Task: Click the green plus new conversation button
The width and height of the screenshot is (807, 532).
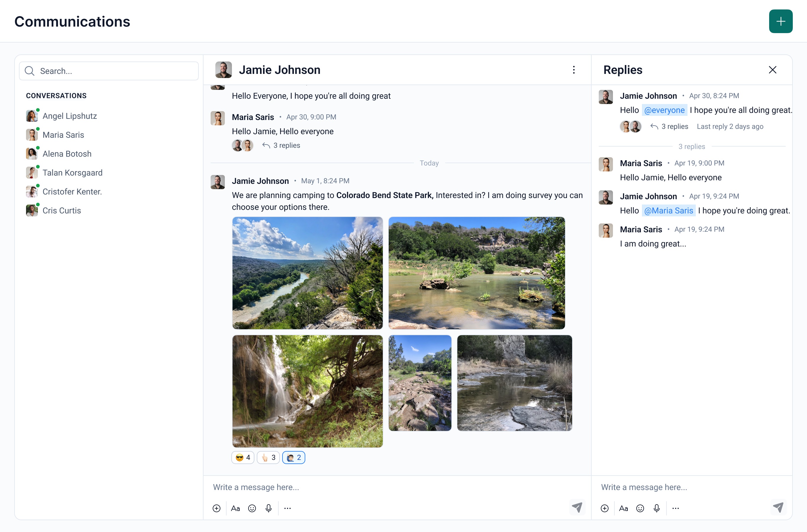Action: click(780, 21)
